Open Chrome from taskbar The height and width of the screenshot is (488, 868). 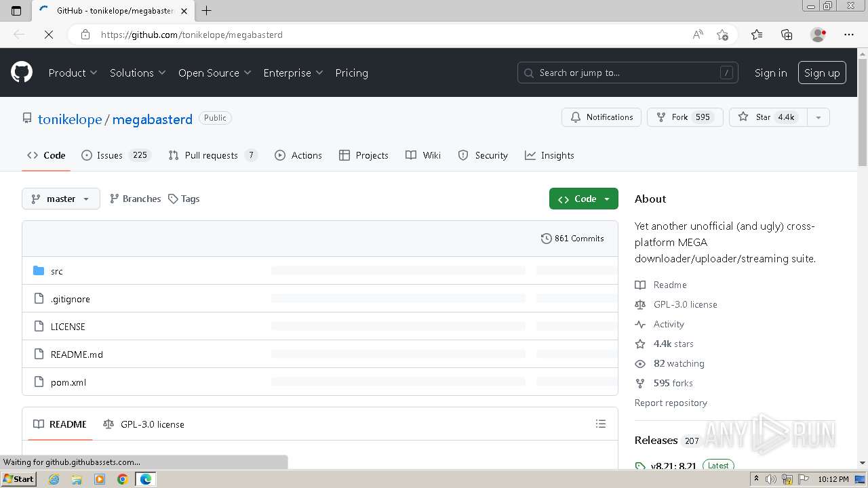tap(123, 479)
